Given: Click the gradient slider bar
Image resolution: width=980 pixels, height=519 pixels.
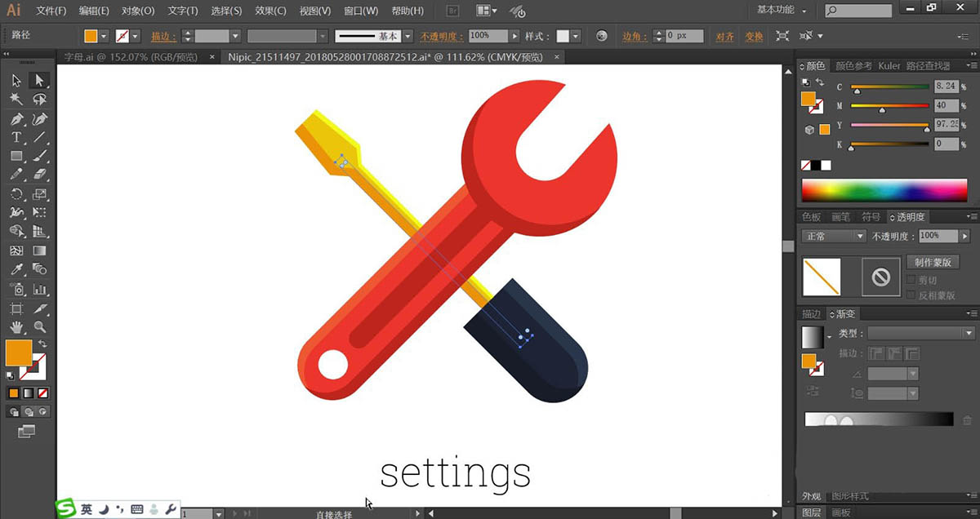Looking at the screenshot, I should tap(879, 419).
